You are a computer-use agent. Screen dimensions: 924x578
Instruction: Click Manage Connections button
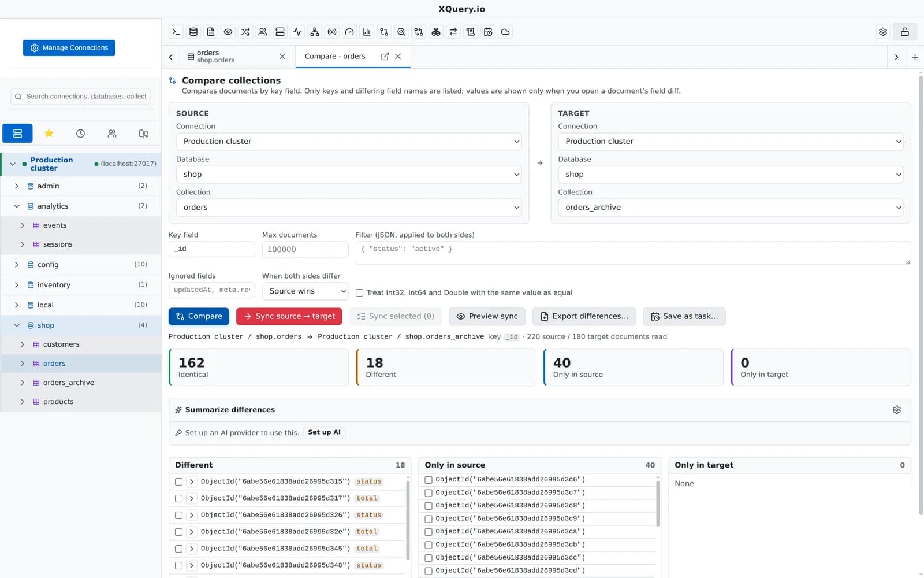(x=69, y=48)
